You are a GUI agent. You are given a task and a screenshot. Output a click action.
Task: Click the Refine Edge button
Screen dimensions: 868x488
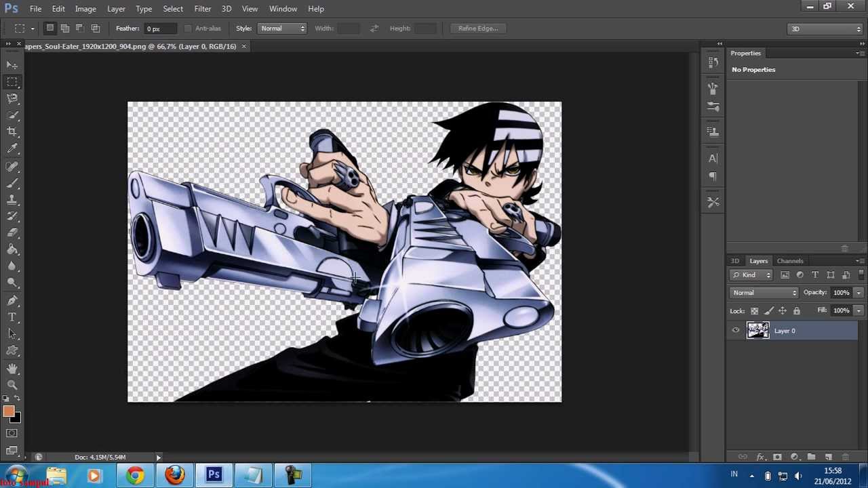tap(478, 28)
